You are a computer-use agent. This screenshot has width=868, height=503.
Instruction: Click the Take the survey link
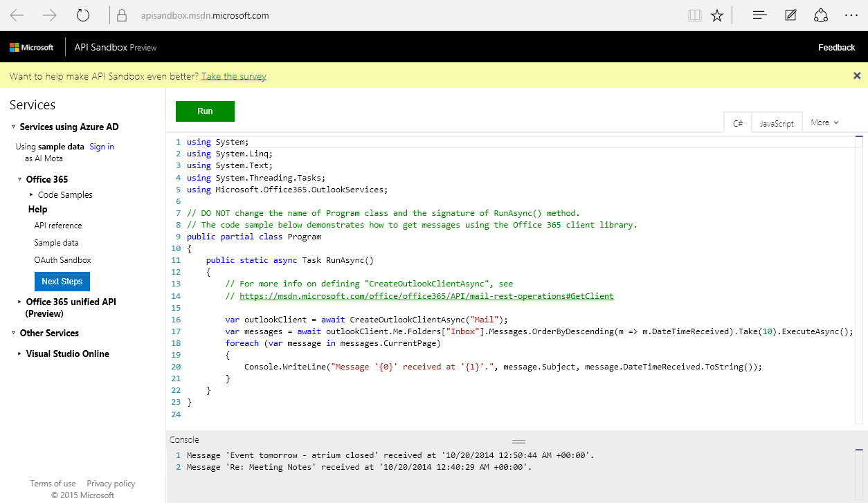tap(234, 76)
